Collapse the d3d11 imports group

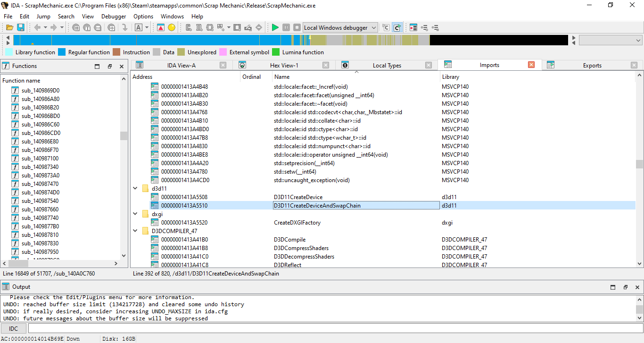point(135,189)
